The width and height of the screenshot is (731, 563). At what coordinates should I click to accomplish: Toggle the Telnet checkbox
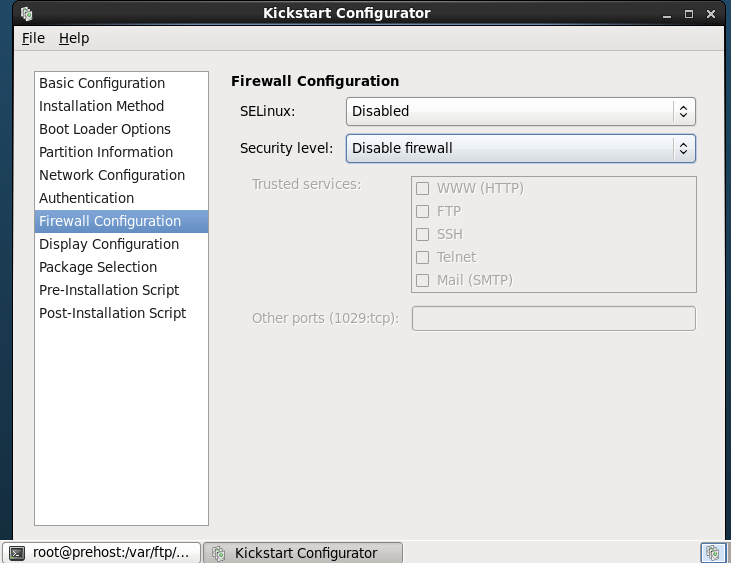coord(422,257)
